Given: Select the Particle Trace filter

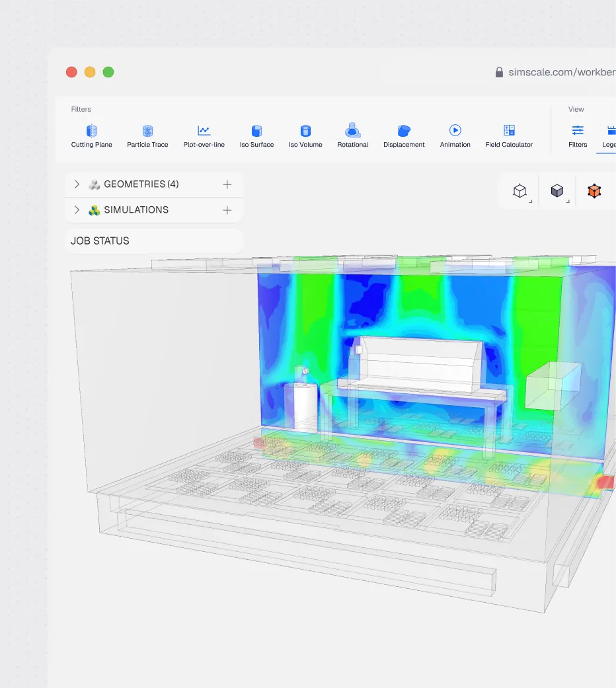Looking at the screenshot, I should (x=147, y=136).
